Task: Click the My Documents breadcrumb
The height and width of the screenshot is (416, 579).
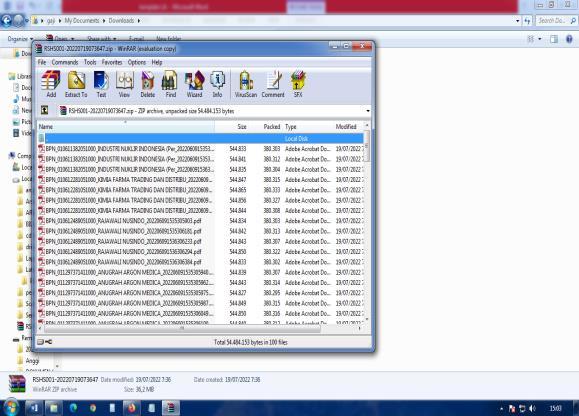Action: [82, 21]
